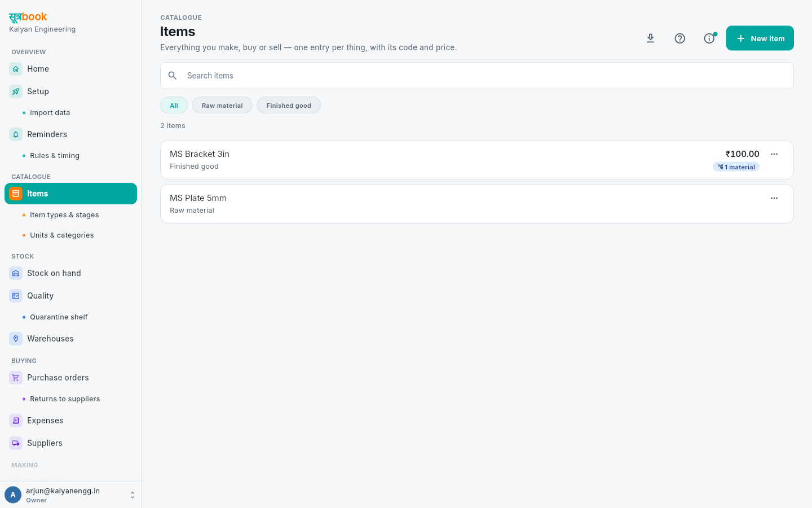Open the help question mark icon
Image resolution: width=812 pixels, height=508 pixels.
[680, 38]
